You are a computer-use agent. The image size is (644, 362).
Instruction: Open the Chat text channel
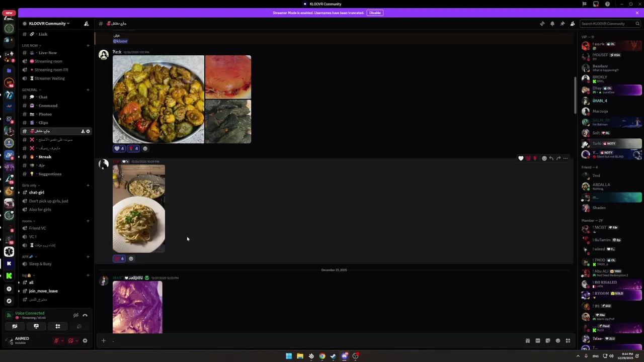click(x=55, y=97)
